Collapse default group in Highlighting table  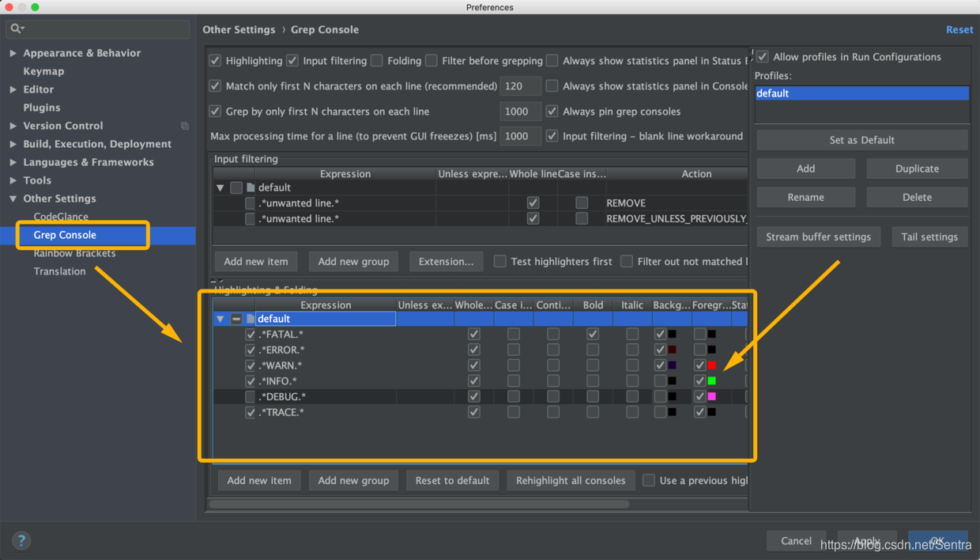coord(220,320)
